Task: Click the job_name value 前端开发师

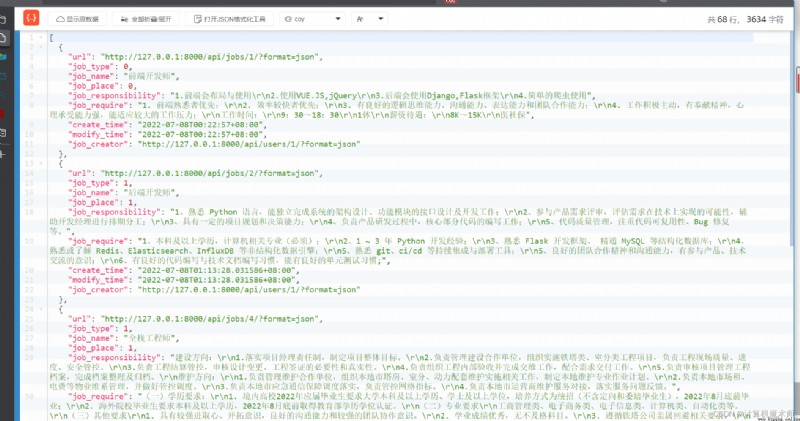Action: [x=151, y=76]
